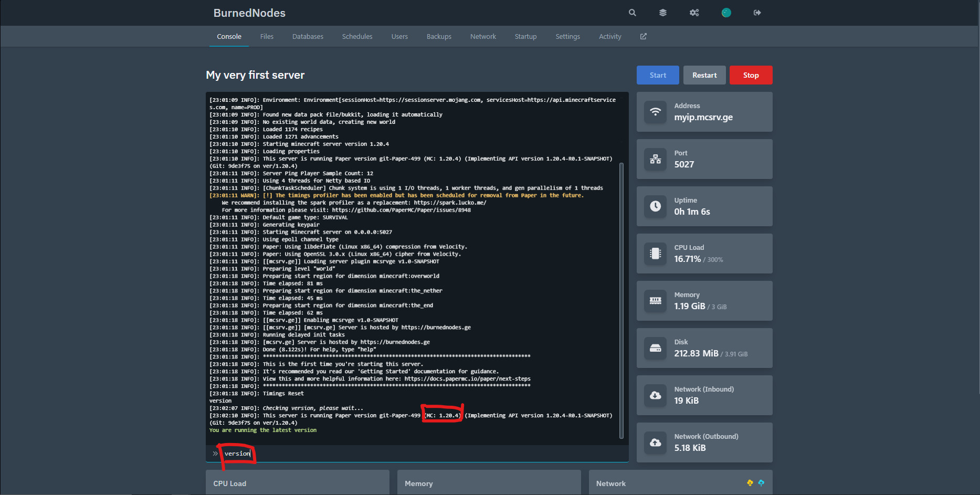Switch to the Files tab
Screen dimensions: 980x495
(267, 36)
